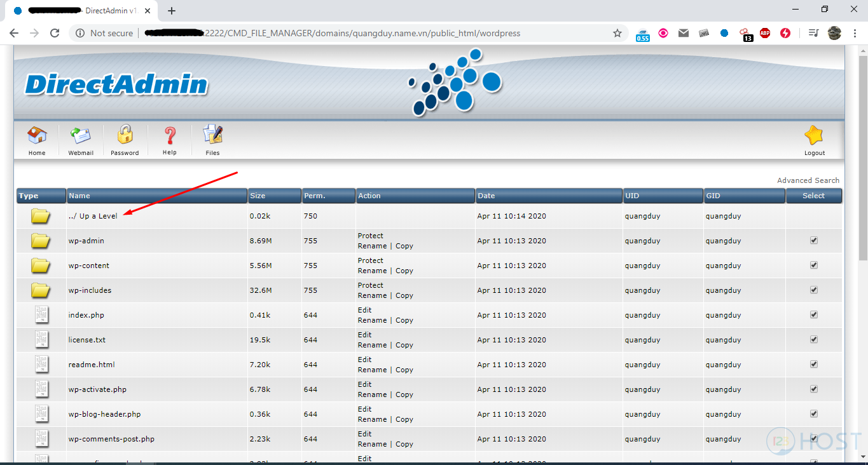Click Rename for license.txt
This screenshot has height=465, width=868.
373,345
